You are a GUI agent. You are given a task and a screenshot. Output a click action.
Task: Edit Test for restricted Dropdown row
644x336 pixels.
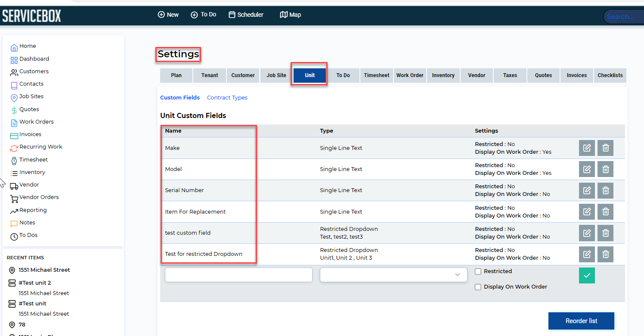click(587, 254)
